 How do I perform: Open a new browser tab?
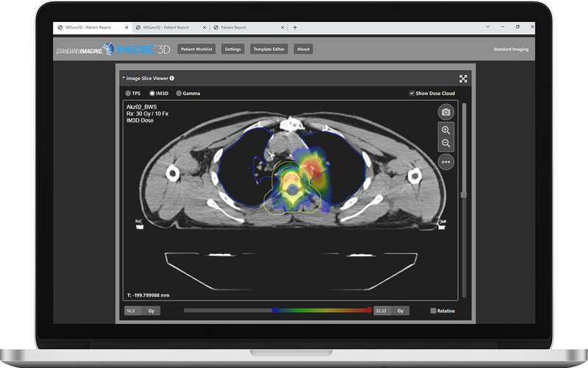point(295,27)
